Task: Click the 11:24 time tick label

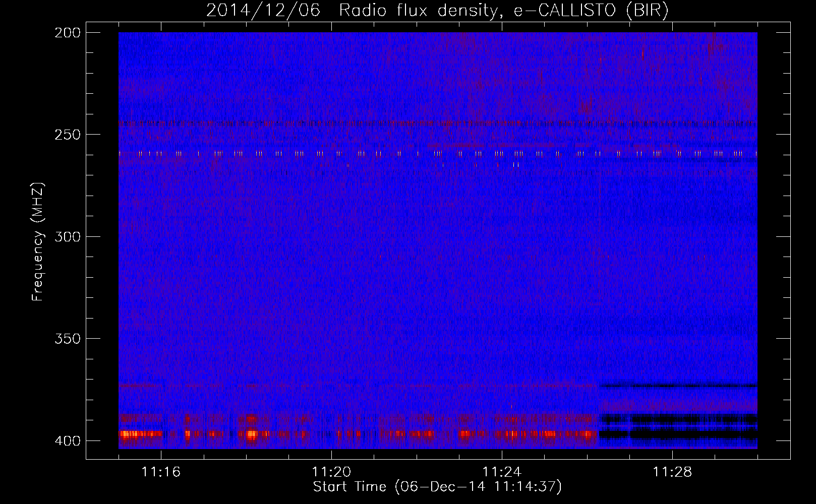Action: (502, 472)
